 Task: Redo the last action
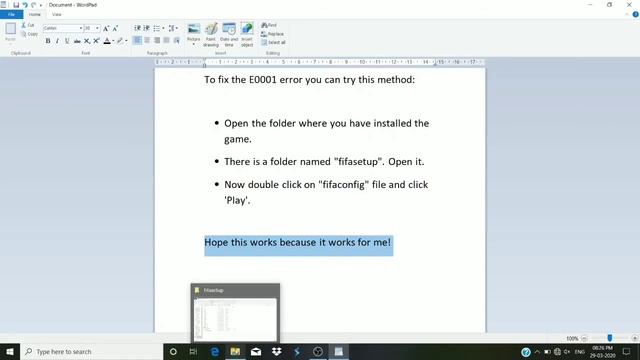(33, 5)
